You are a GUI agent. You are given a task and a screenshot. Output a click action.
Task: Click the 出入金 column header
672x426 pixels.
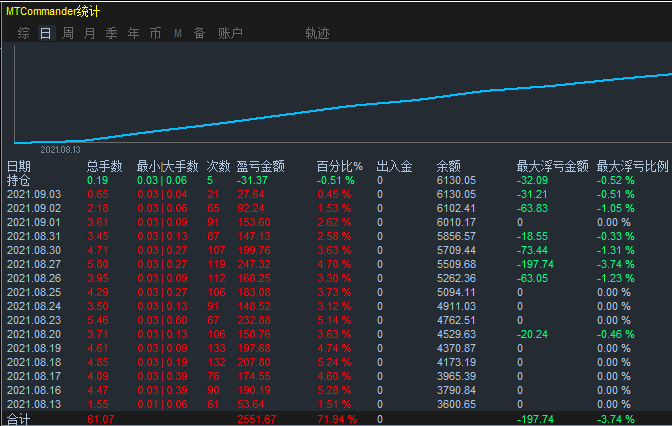394,166
